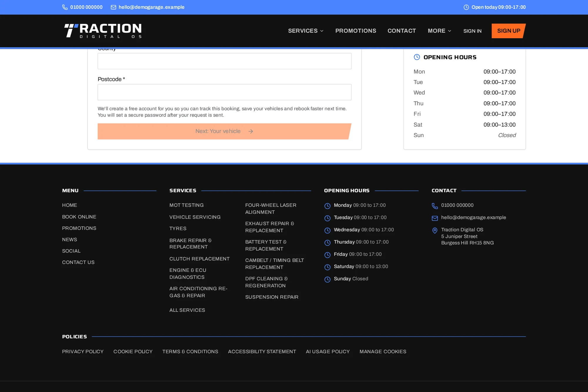Open the Cookie Policy link
588x392 pixels.
point(133,352)
